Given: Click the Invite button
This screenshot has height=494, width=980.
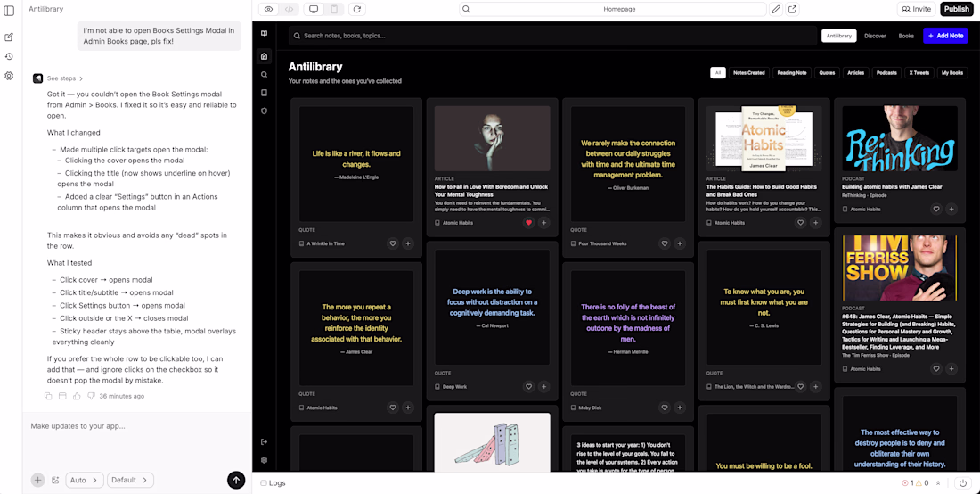Looking at the screenshot, I should pyautogui.click(x=916, y=10).
